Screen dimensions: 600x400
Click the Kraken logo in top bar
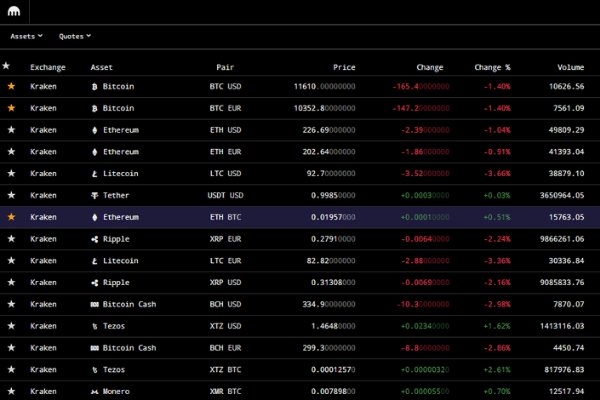click(x=14, y=12)
